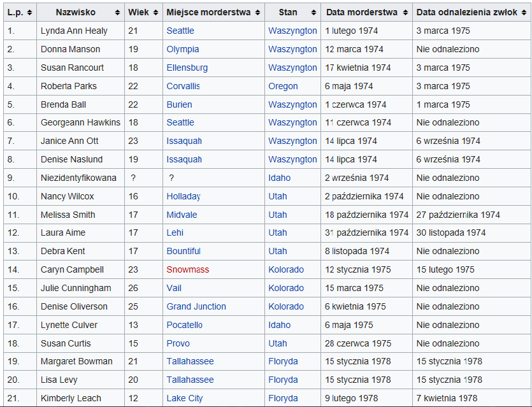The image size is (532, 407).
Task: Open Utah link in Susan Curtis row
Action: point(278,343)
